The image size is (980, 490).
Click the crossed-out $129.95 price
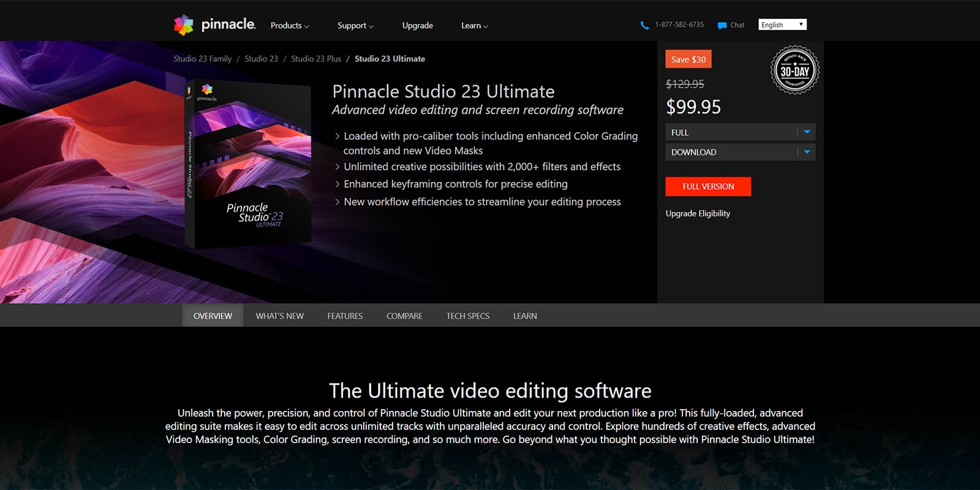685,84
